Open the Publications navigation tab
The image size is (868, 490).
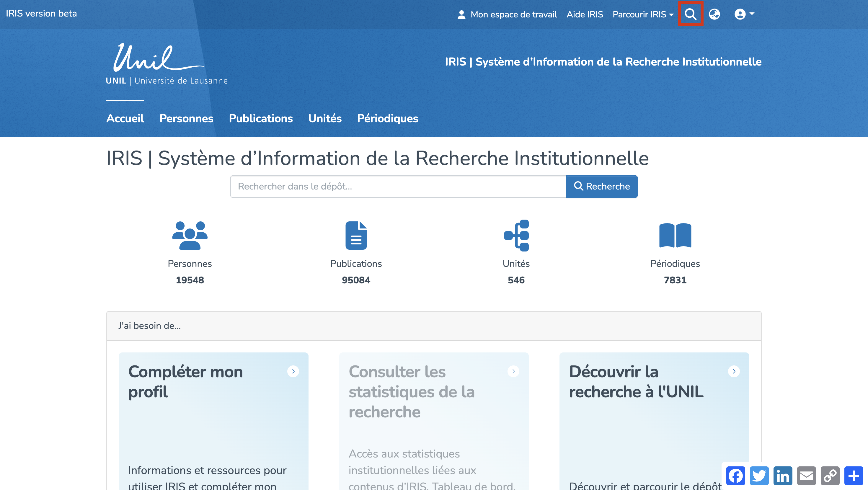click(x=260, y=118)
